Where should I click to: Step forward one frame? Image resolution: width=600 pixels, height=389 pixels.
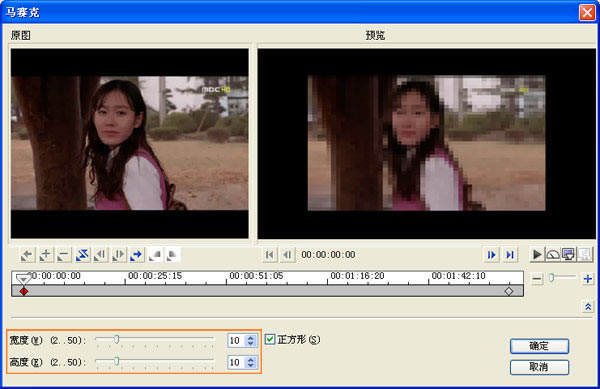point(492,255)
